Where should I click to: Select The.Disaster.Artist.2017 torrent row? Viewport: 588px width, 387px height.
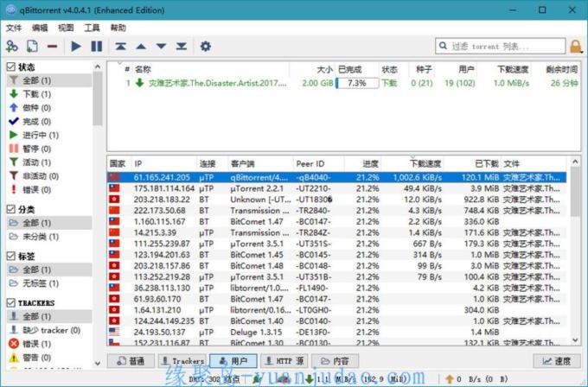[x=343, y=83]
